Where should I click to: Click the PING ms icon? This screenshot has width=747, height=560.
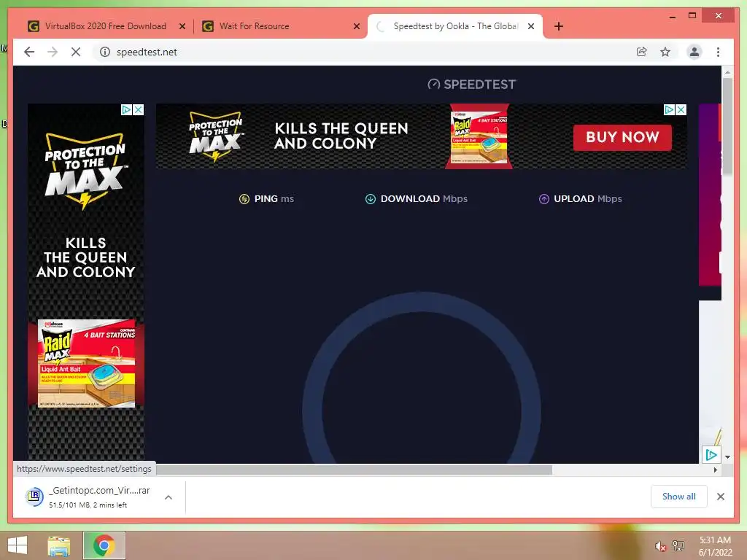[244, 199]
